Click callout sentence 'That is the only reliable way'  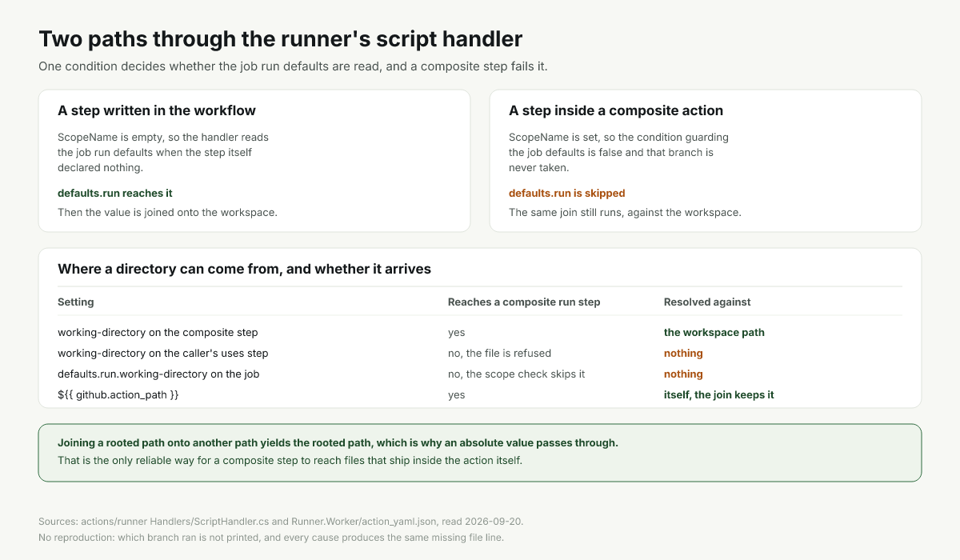tap(290, 461)
